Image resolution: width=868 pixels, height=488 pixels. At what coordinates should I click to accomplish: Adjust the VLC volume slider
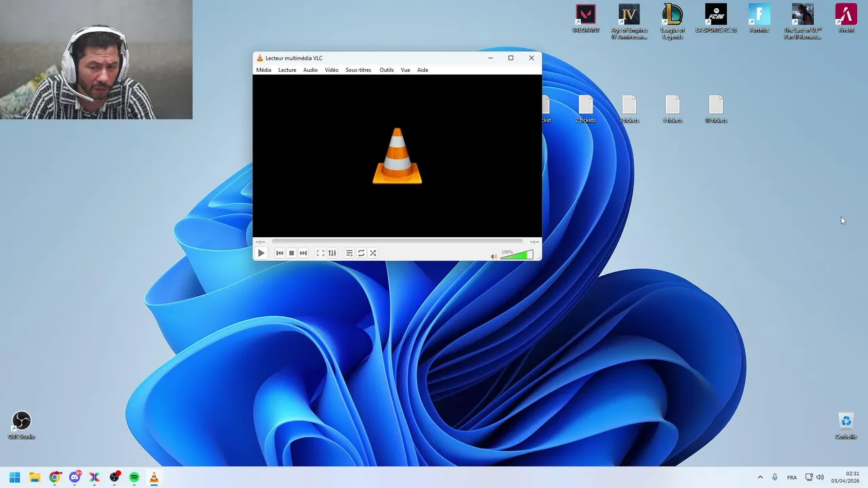click(x=517, y=255)
